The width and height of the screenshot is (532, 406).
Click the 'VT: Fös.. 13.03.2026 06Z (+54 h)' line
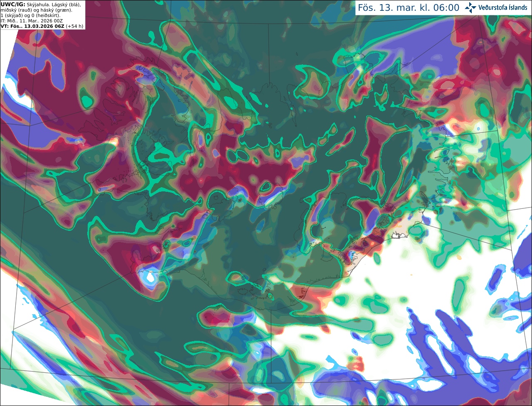click(x=42, y=26)
